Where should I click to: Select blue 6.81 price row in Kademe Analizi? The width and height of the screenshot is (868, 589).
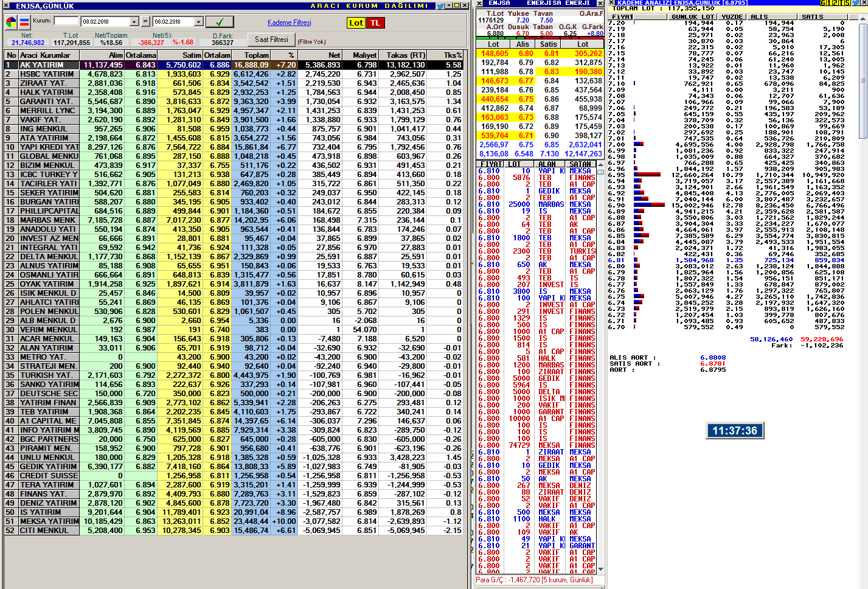tap(726, 260)
